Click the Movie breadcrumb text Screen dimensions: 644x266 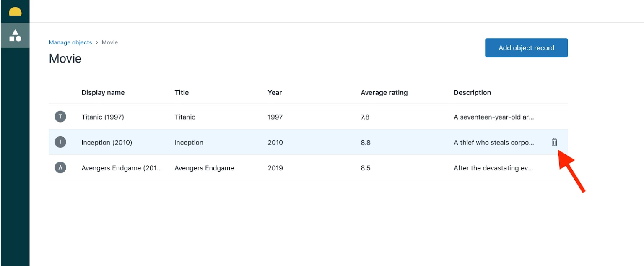pyautogui.click(x=110, y=42)
